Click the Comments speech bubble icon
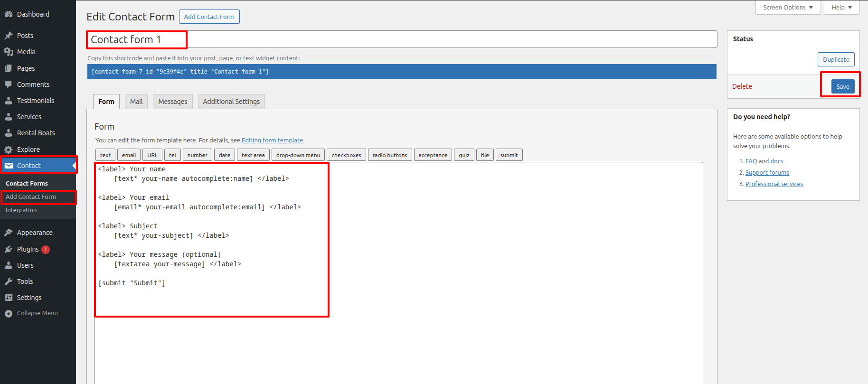 (x=9, y=84)
